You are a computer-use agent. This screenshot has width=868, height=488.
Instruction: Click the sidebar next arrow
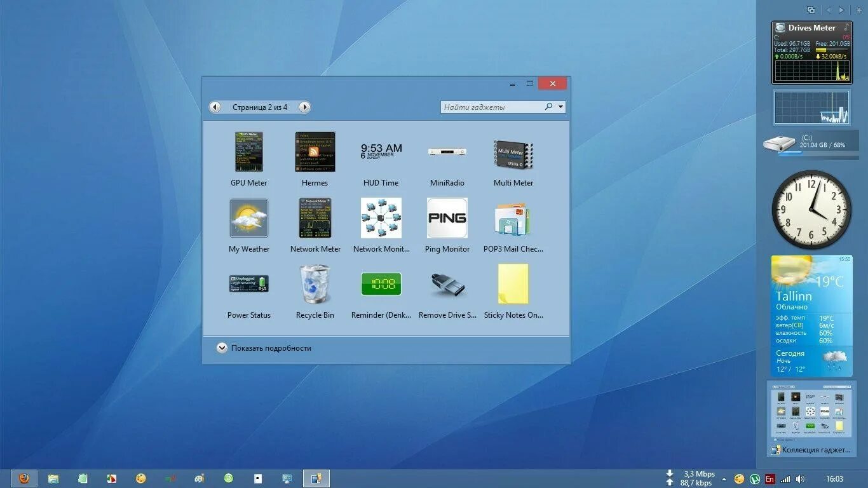coord(842,10)
